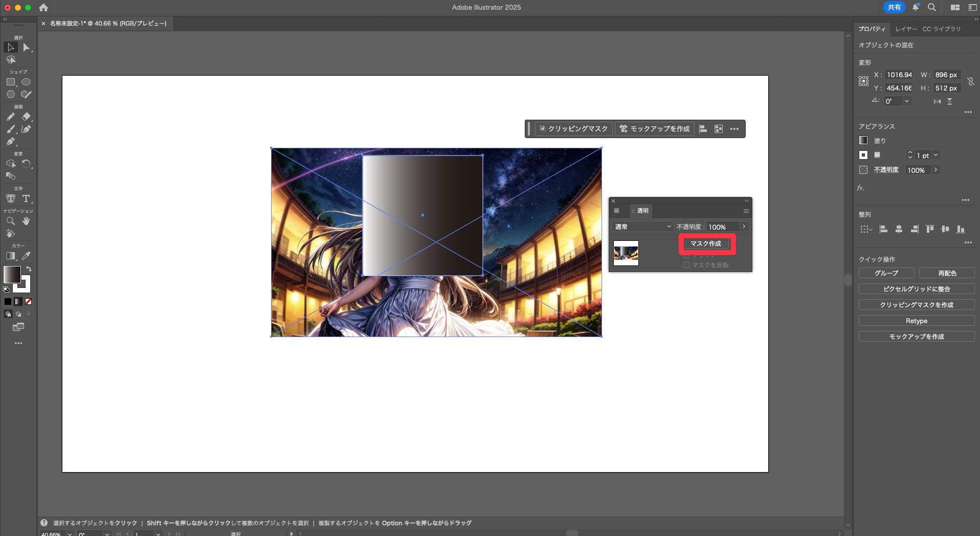Enable Draw Normal mode icon
Screen dimensions: 980x536
pos(8,314)
